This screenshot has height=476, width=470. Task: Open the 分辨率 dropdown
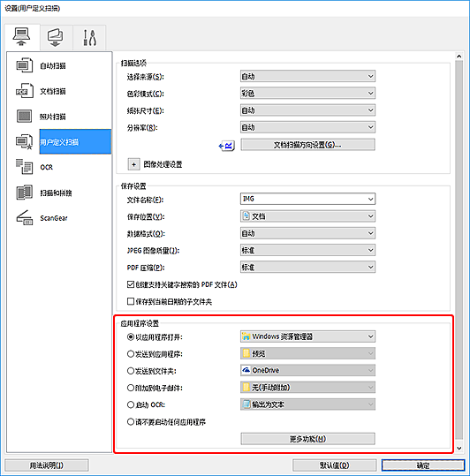(307, 127)
